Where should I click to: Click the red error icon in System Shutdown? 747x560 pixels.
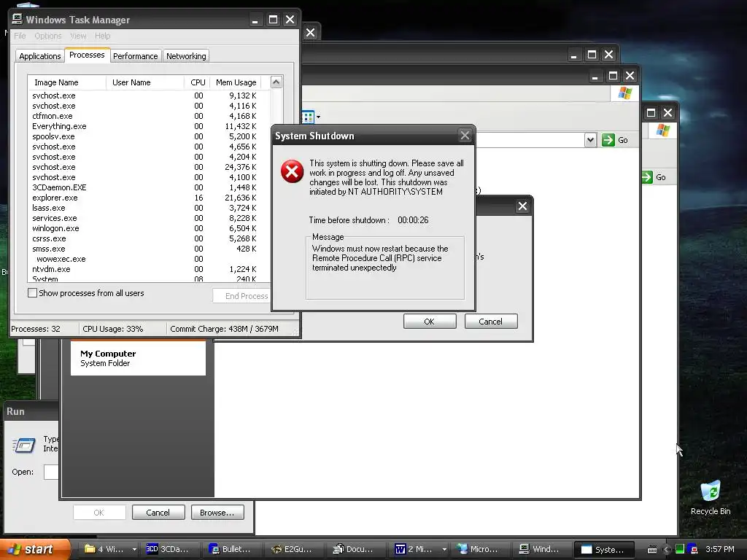[292, 171]
